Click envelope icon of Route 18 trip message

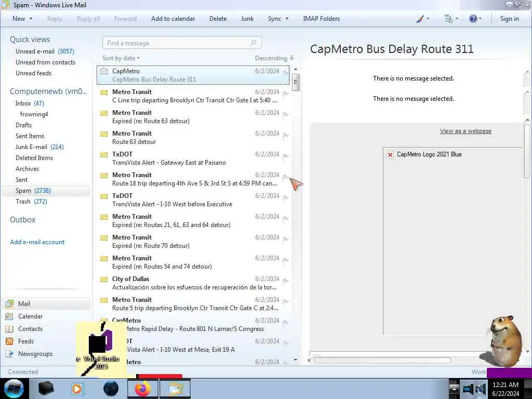104,176
